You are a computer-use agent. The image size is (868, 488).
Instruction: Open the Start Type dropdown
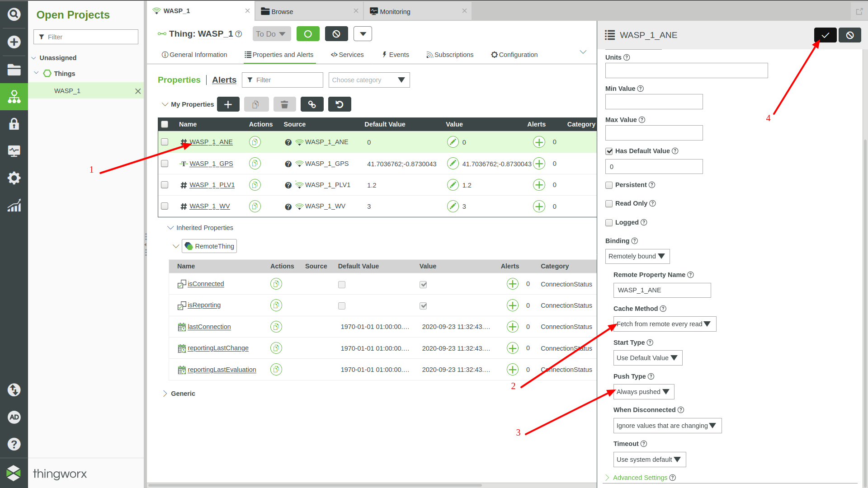pos(648,358)
